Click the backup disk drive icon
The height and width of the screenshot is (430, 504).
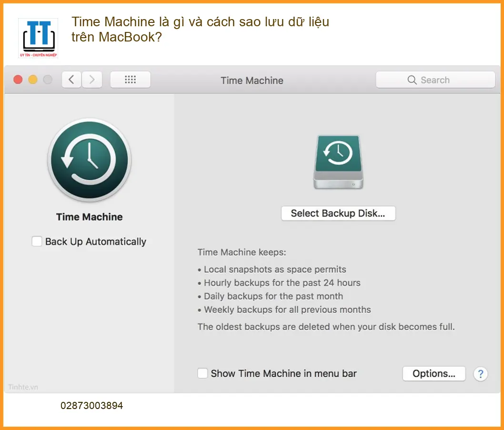click(x=338, y=162)
